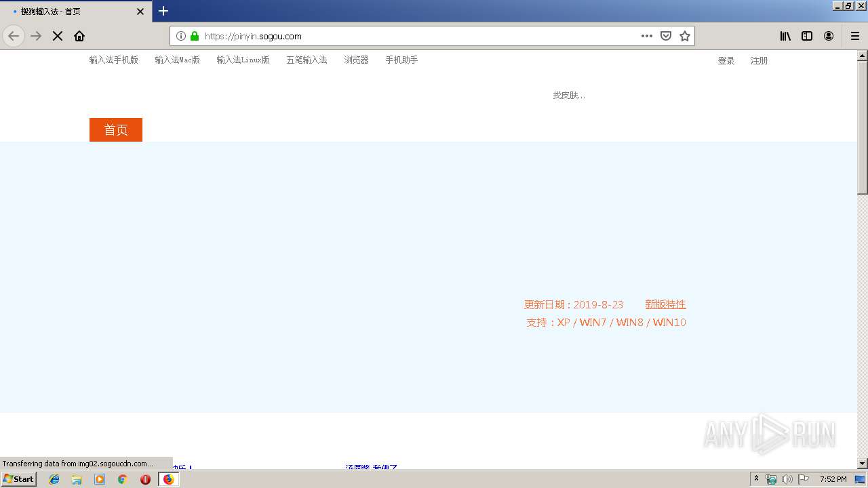
Task: Click the forward navigation arrow
Action: pyautogui.click(x=37, y=36)
